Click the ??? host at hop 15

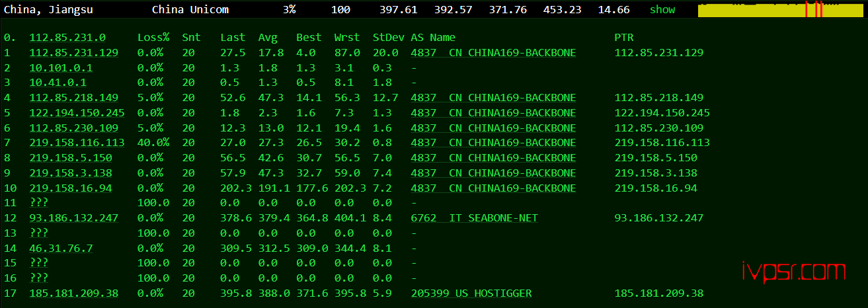(39, 263)
